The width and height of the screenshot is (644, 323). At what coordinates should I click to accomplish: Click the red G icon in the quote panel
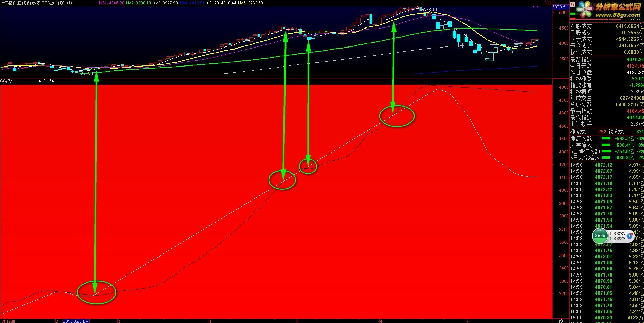coord(573,5)
